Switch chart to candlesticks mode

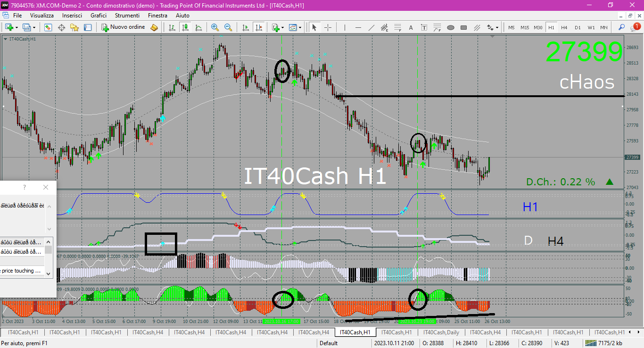185,27
